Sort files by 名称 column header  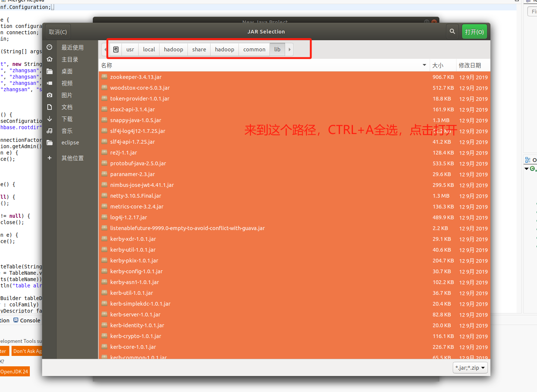pyautogui.click(x=264, y=66)
